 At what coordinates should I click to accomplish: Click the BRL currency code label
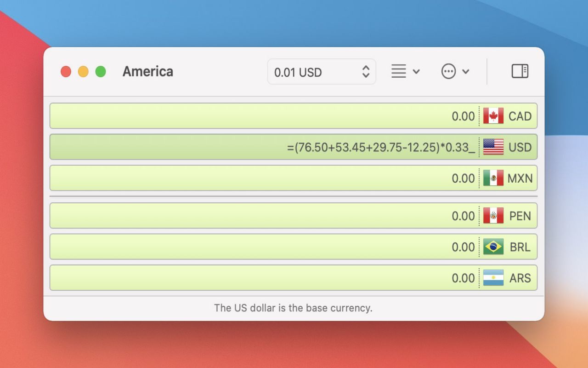pyautogui.click(x=520, y=247)
